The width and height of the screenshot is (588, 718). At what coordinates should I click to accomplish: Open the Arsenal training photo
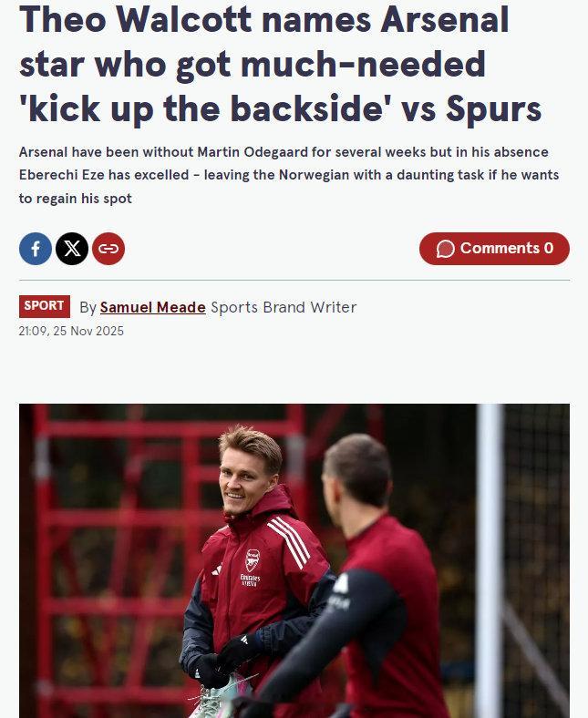(294, 561)
